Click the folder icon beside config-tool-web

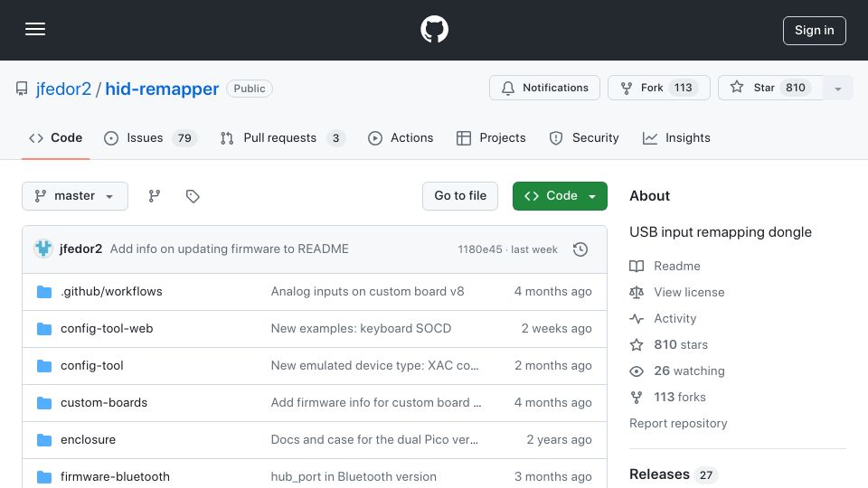44,329
